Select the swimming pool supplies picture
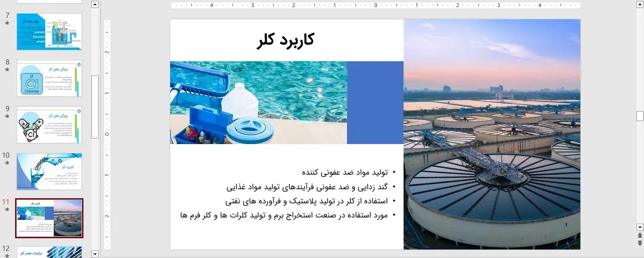This screenshot has height=258, width=644. 258,103
